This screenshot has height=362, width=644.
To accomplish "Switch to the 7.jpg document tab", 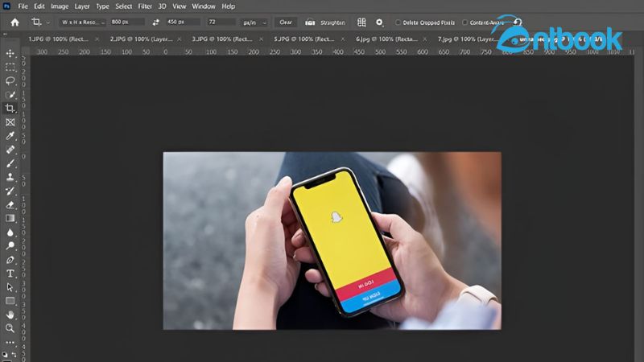I will tap(466, 39).
